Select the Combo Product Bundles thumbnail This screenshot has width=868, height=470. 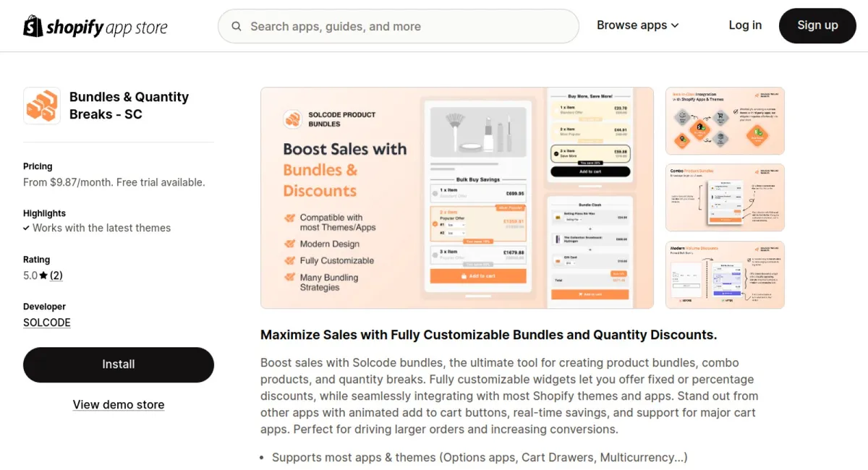click(x=725, y=197)
